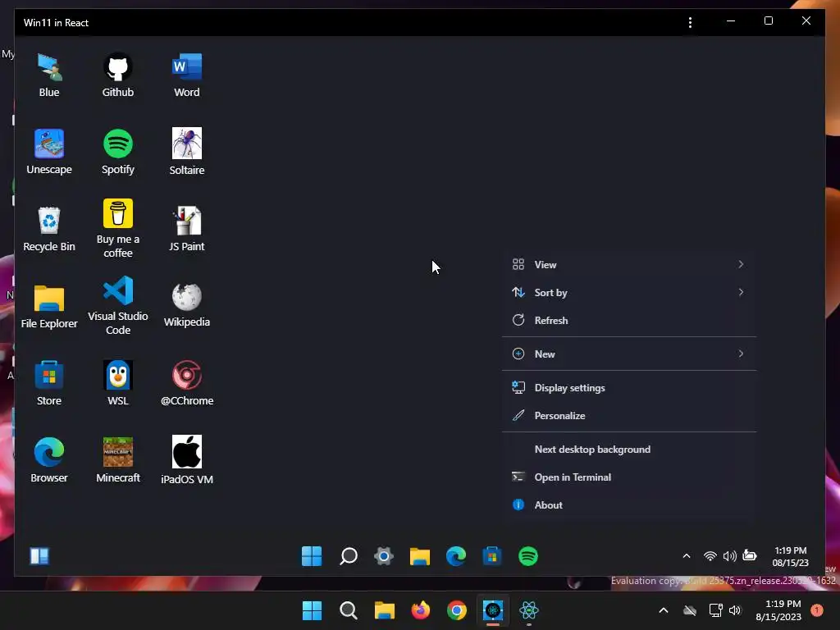The height and width of the screenshot is (630, 840).
Task: Launch Edge from the inner taskbar
Action: (x=456, y=556)
